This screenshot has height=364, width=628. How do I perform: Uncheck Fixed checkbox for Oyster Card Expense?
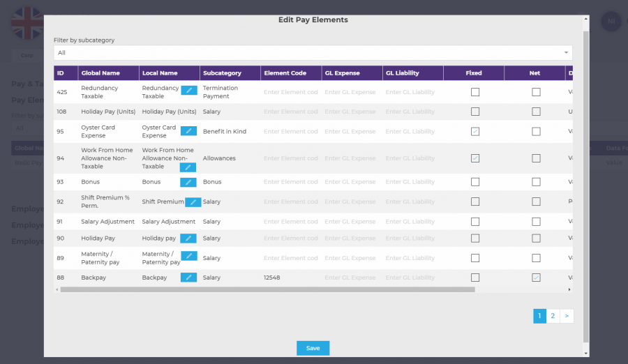point(475,131)
